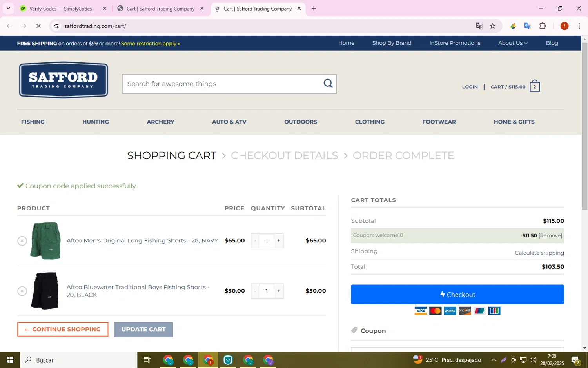This screenshot has height=368, width=588.
Task: Open the cart bag icon showing 2
Action: pyautogui.click(x=535, y=86)
